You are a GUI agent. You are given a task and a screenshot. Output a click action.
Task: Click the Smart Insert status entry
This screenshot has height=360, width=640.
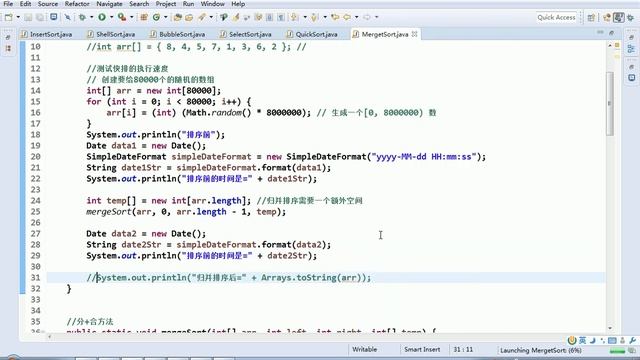point(422,349)
